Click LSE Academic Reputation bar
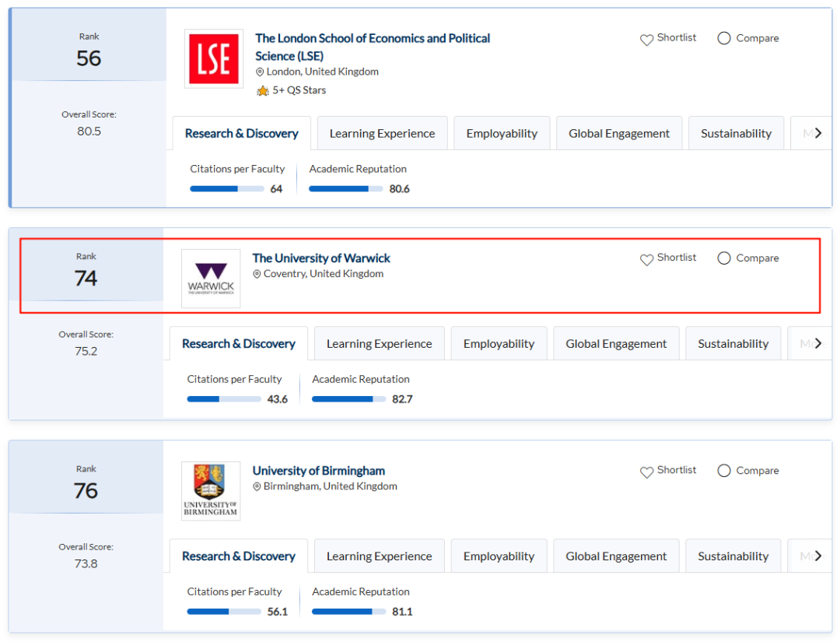Viewport: 840px width, 642px height. (346, 188)
